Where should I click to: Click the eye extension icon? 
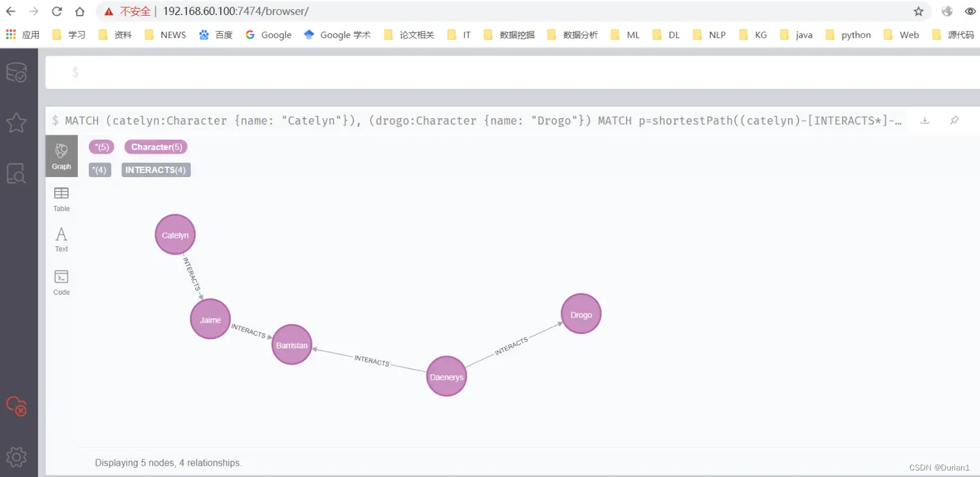coord(970,11)
